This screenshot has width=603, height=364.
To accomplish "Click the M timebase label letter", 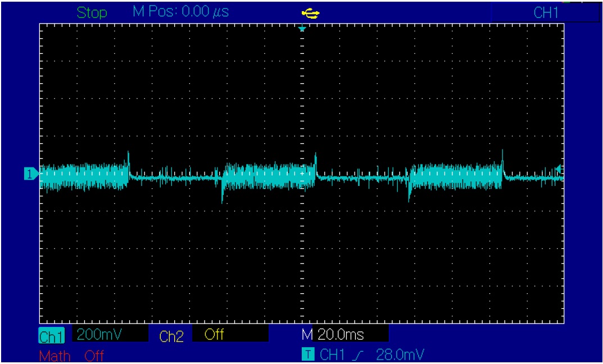I will (x=307, y=335).
